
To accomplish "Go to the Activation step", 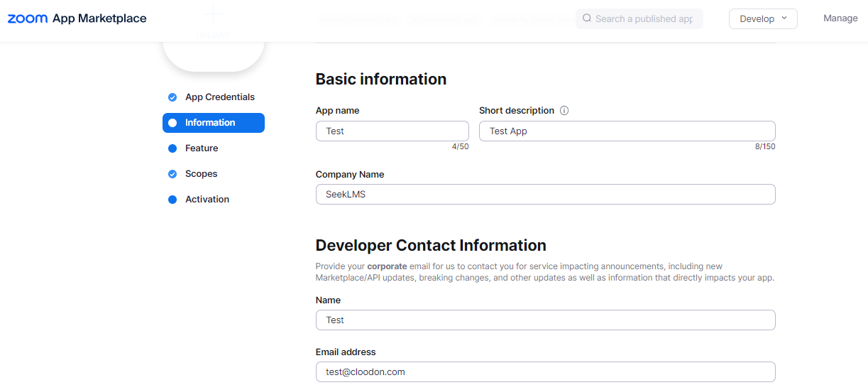I will pos(207,200).
